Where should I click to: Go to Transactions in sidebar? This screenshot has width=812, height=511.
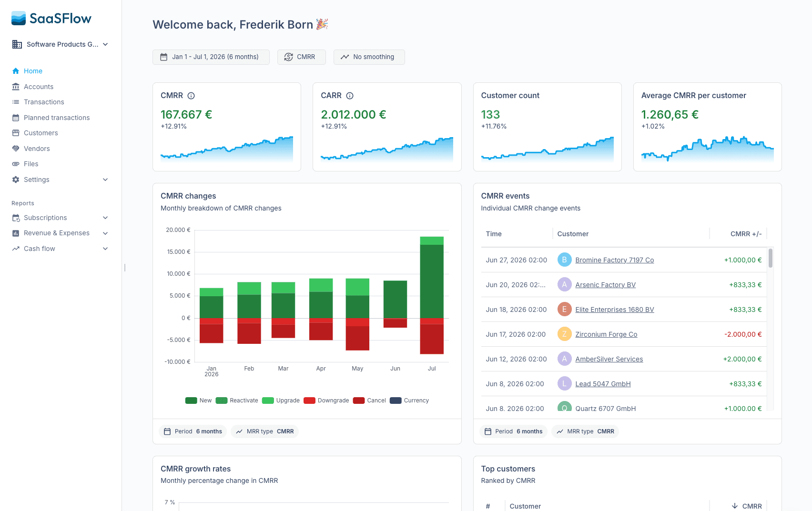[x=44, y=102]
